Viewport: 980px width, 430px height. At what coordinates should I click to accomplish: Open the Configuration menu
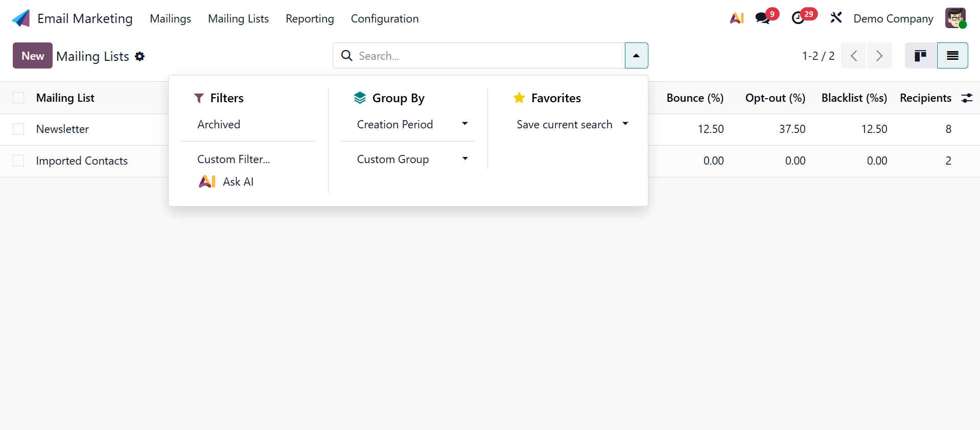pos(384,19)
